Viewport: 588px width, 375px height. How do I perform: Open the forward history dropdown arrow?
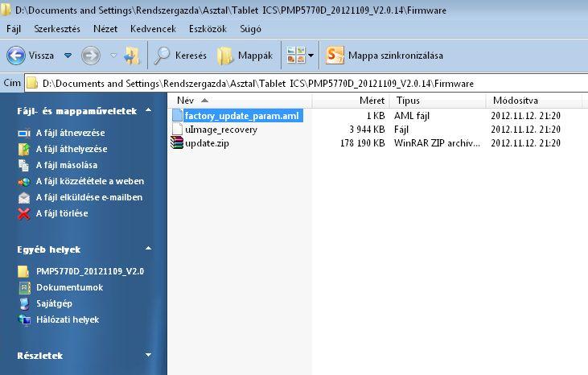(113, 56)
